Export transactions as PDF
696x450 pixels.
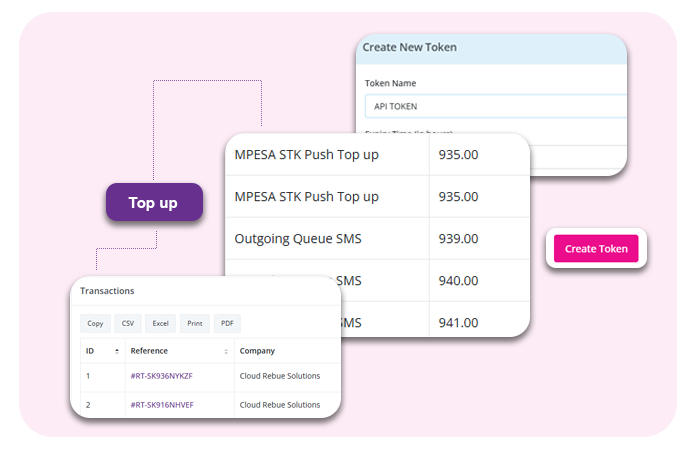[x=227, y=324]
